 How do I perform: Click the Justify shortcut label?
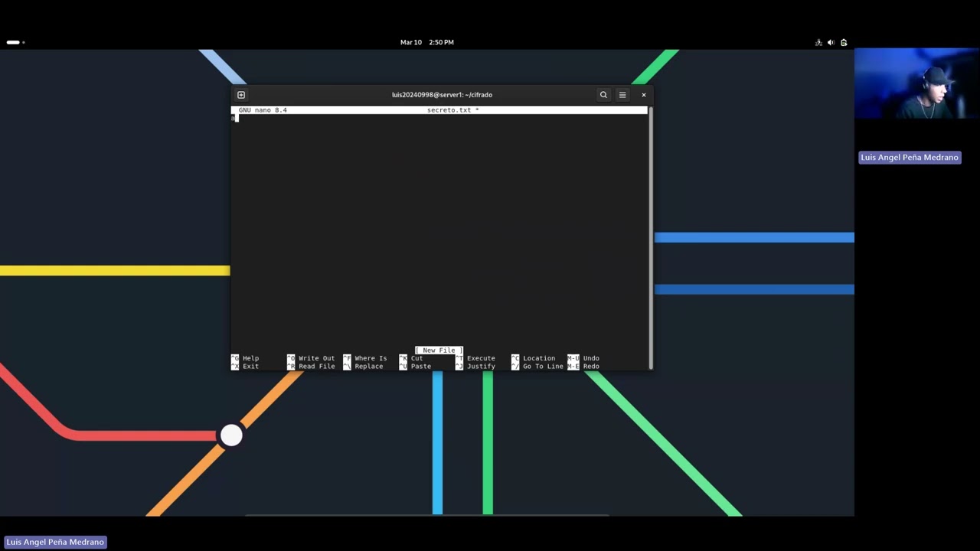481,367
